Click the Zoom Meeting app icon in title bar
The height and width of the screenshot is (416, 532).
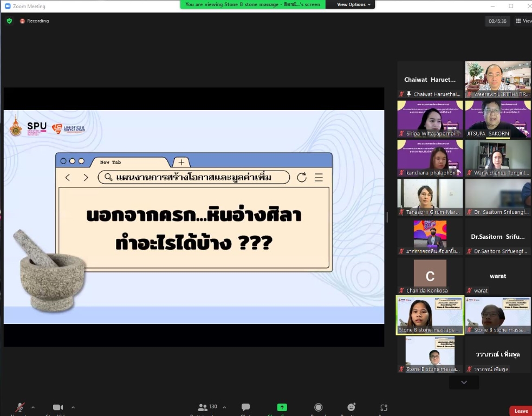8,6
